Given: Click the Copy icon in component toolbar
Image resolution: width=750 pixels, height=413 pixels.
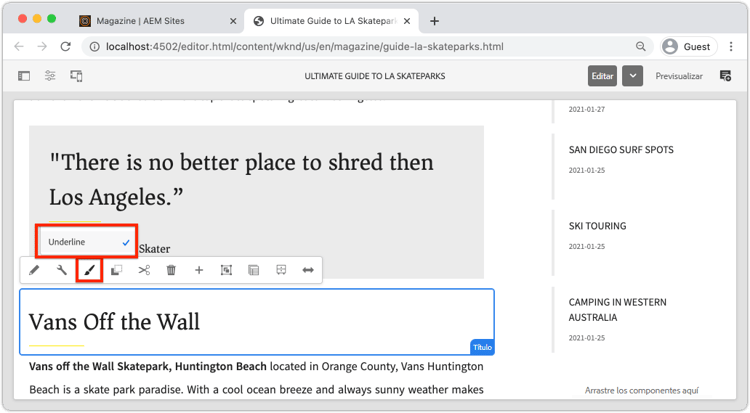Looking at the screenshot, I should [116, 270].
